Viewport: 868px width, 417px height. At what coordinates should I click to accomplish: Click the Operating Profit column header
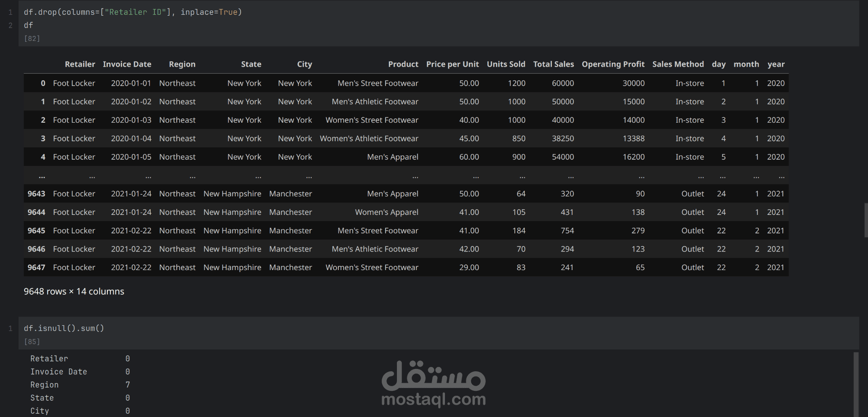click(x=613, y=64)
